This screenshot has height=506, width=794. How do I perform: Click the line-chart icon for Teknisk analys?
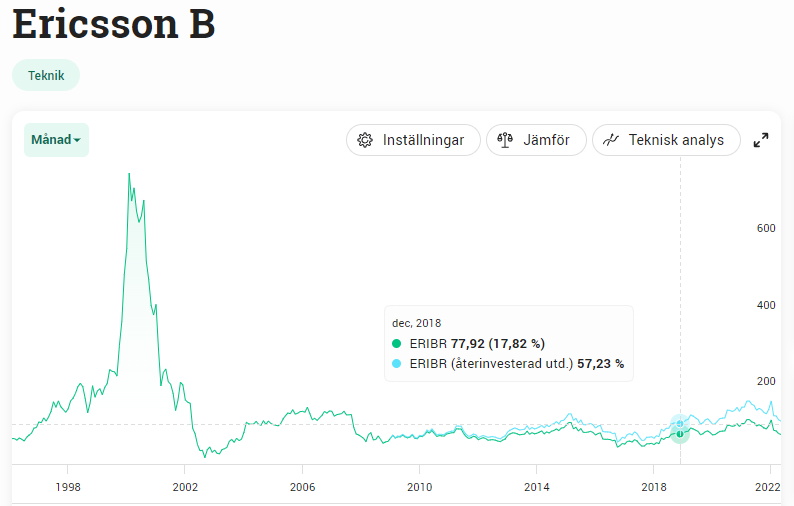pyautogui.click(x=610, y=140)
